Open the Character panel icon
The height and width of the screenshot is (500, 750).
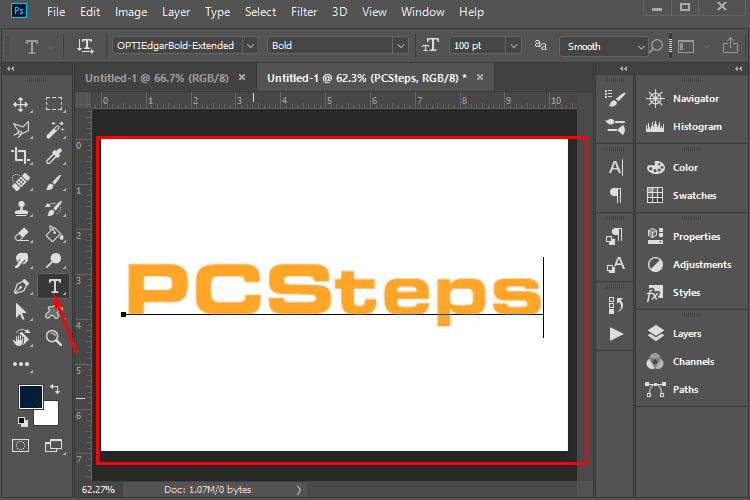(616, 167)
